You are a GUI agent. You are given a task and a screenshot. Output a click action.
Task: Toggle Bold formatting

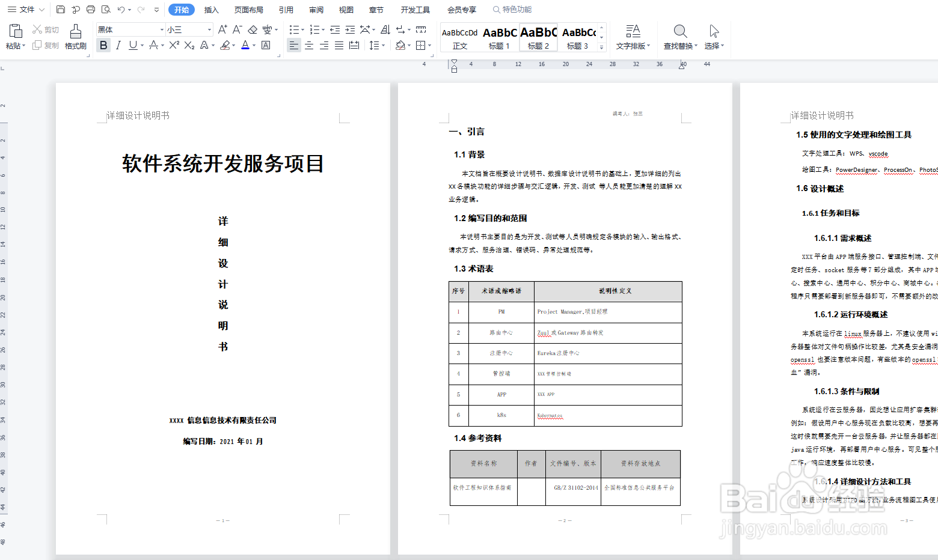(x=103, y=45)
